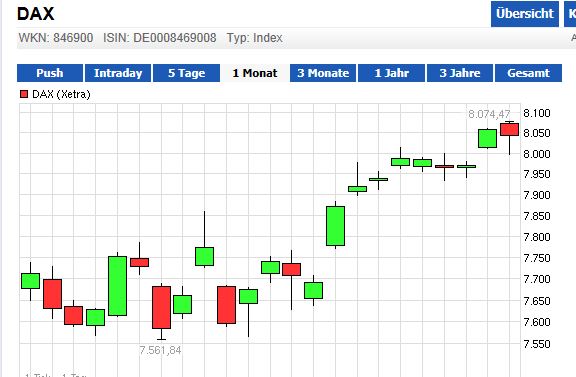Click the axis label 8.100

pyautogui.click(x=537, y=113)
